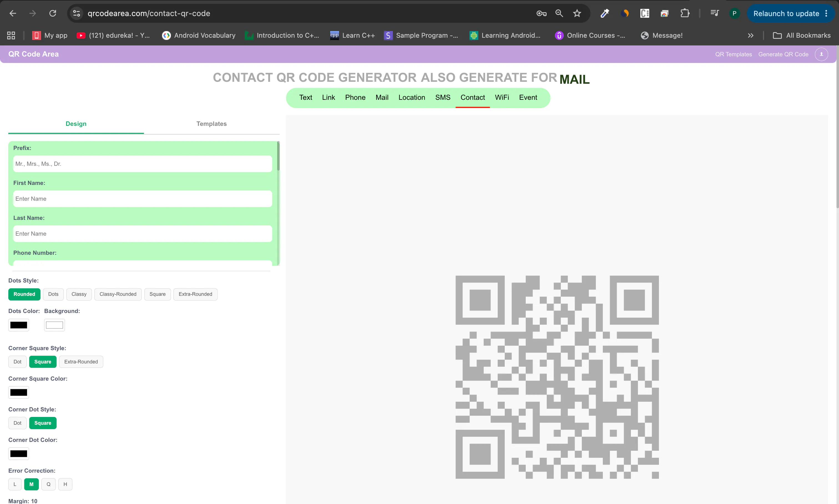
Task: Open the My app bookmark
Action: 50,35
